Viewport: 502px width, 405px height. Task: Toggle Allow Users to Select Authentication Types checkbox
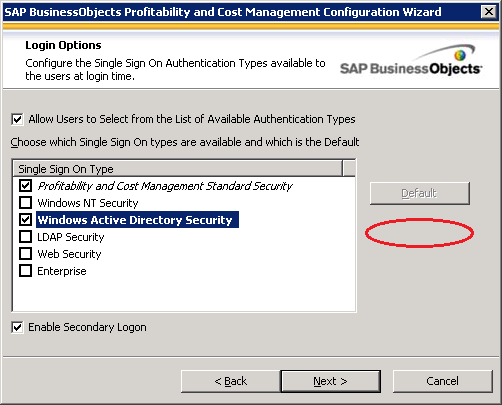(17, 119)
